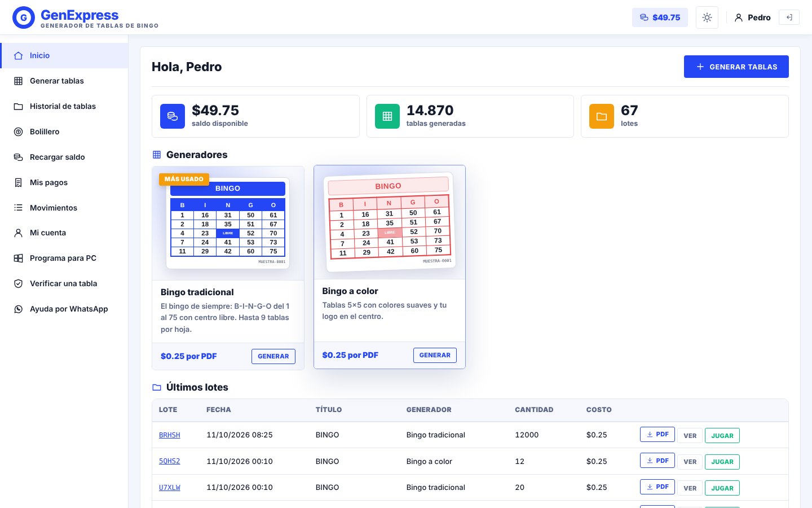Click the MÁS USADO badge
The height and width of the screenshot is (508, 812).
coord(184,179)
